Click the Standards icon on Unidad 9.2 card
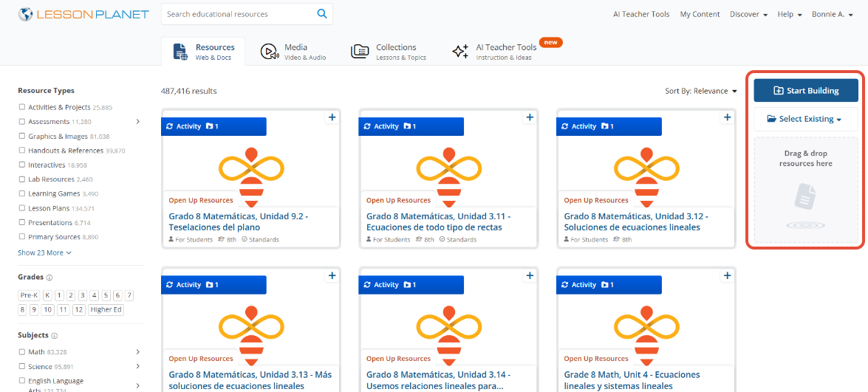 (x=244, y=240)
